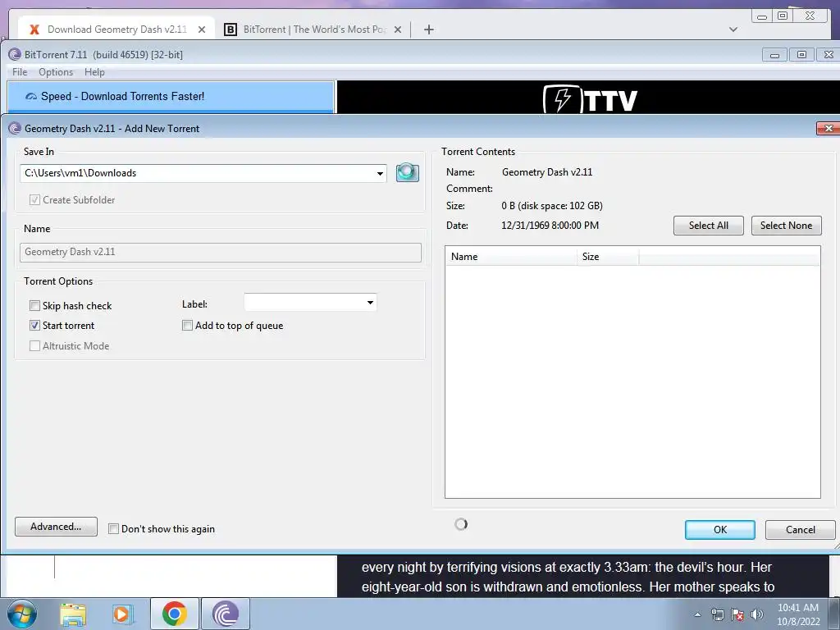Click the Speed gauge icon in sidebar
The width and height of the screenshot is (840, 630).
tap(31, 97)
